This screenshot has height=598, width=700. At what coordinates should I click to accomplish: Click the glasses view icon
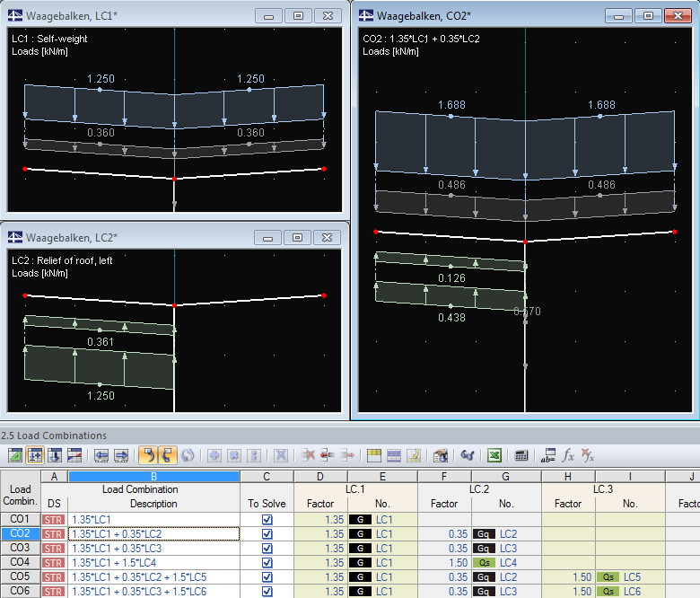pyautogui.click(x=468, y=455)
